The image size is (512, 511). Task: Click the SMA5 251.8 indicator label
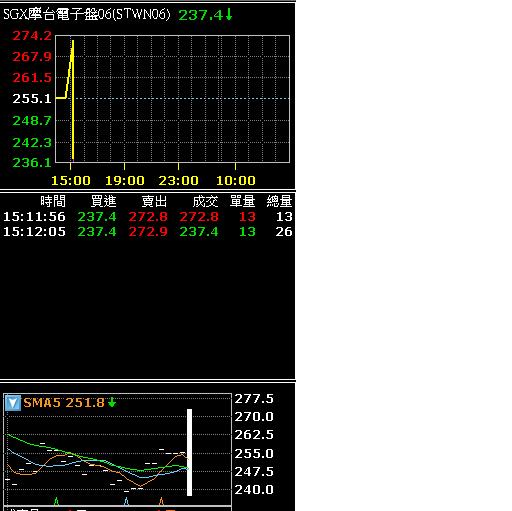click(x=64, y=403)
